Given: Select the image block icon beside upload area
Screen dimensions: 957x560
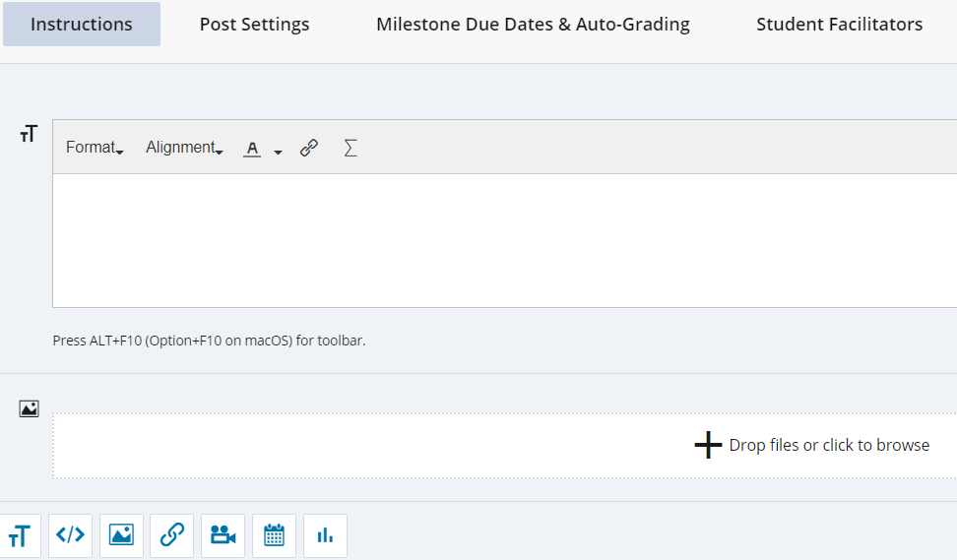Looking at the screenshot, I should pyautogui.click(x=29, y=408).
